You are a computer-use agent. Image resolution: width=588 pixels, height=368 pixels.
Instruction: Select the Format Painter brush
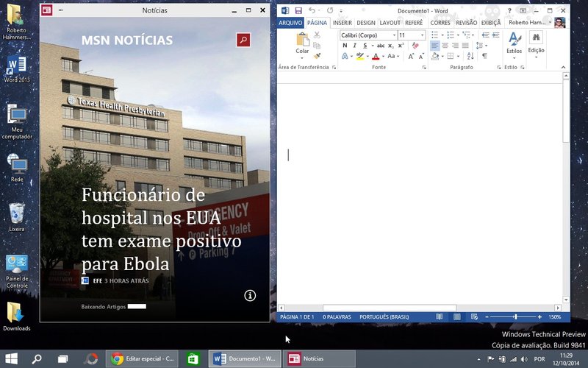tap(317, 56)
